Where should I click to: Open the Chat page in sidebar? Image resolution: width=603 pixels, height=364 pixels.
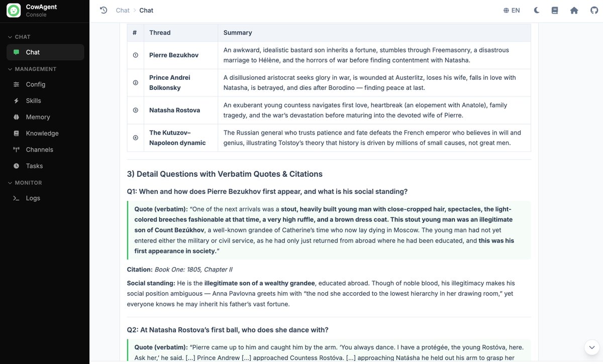coord(45,52)
